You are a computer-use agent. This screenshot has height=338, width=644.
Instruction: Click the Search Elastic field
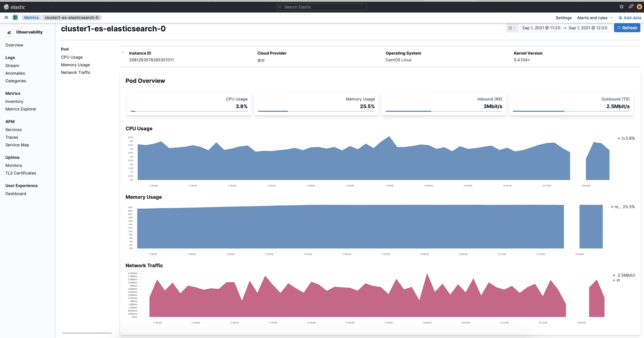[322, 7]
